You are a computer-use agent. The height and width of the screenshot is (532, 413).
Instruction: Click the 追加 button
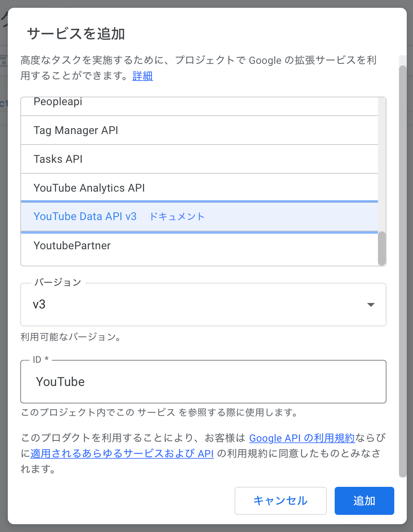click(364, 501)
